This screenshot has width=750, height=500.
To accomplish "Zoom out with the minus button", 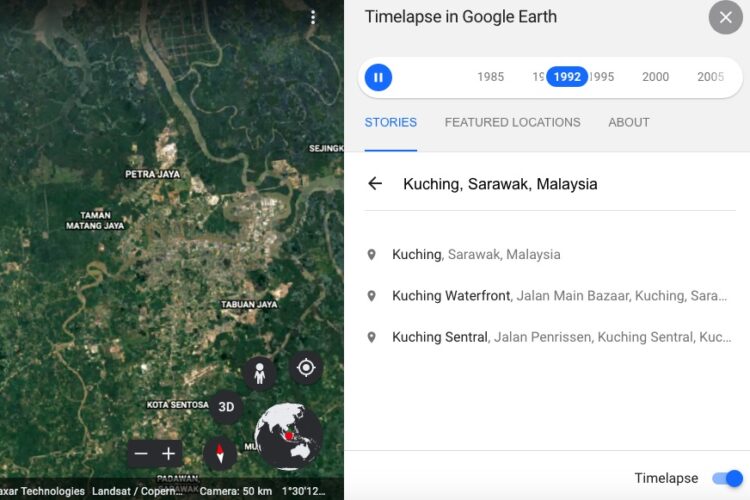I will tap(141, 454).
